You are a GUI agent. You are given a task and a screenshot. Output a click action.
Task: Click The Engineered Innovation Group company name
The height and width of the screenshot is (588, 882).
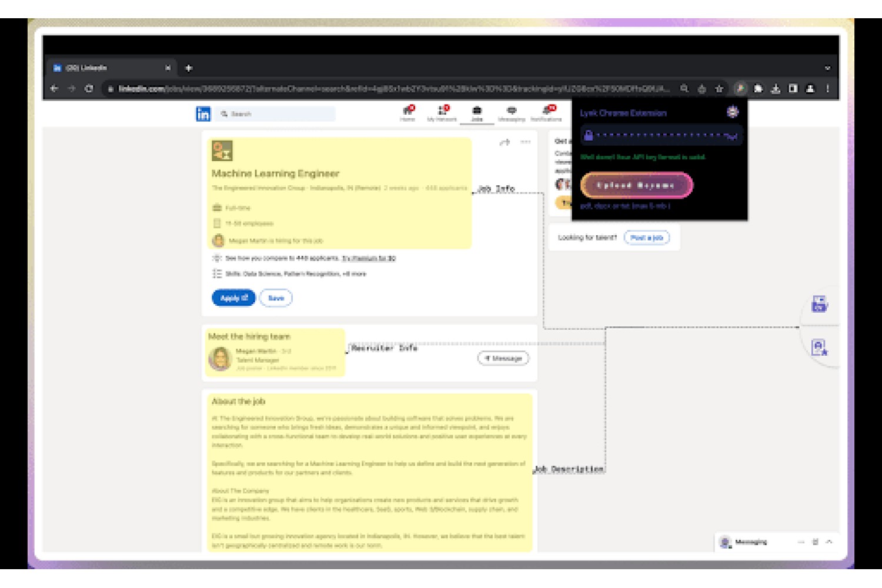pyautogui.click(x=259, y=188)
